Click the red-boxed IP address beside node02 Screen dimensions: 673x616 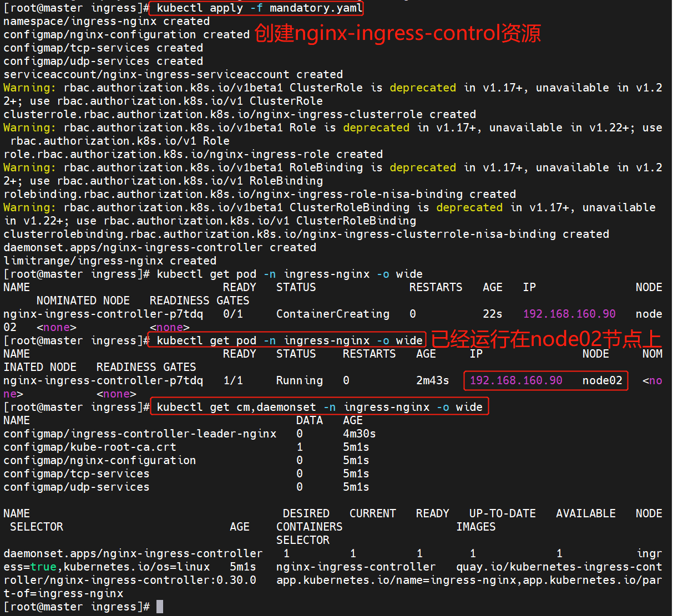pyautogui.click(x=515, y=380)
